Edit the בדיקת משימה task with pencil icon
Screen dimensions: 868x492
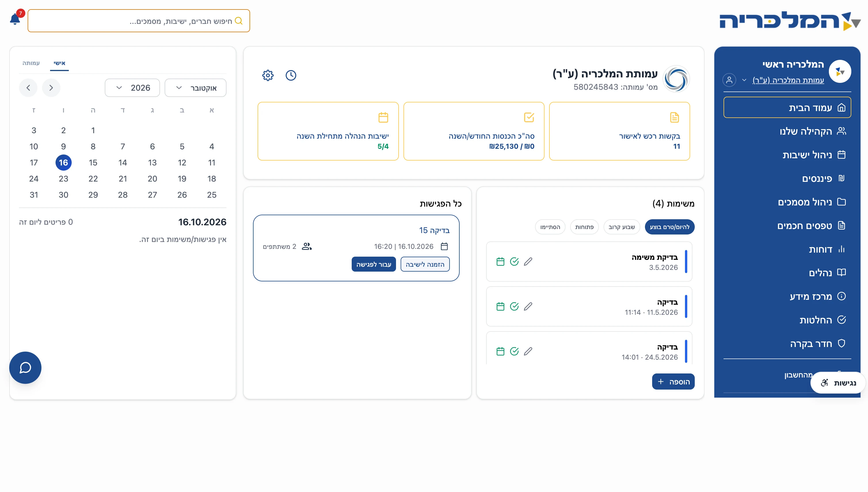pyautogui.click(x=528, y=261)
